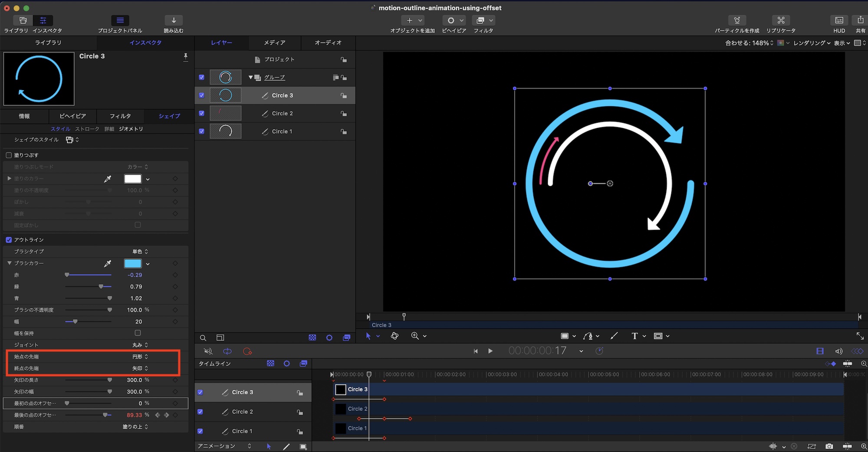Viewport: 868px width, 452px height.
Task: Open the end cap (終点の先端) dropdown
Action: (x=140, y=368)
